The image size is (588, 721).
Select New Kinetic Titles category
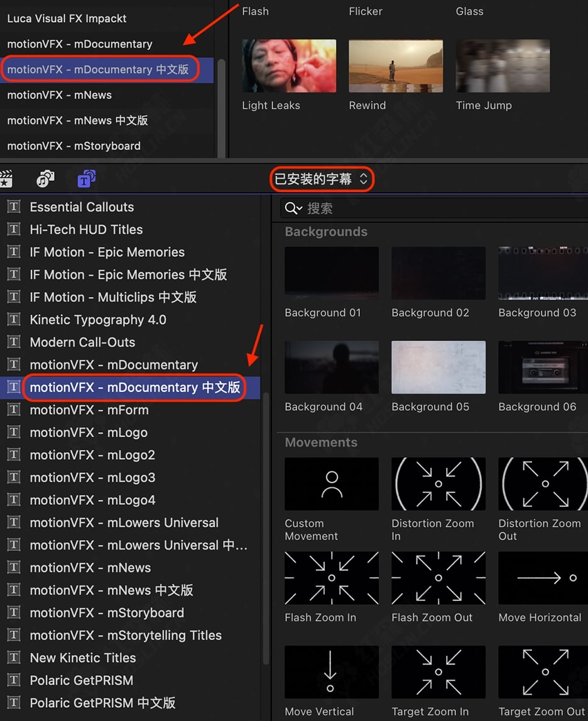(x=83, y=658)
